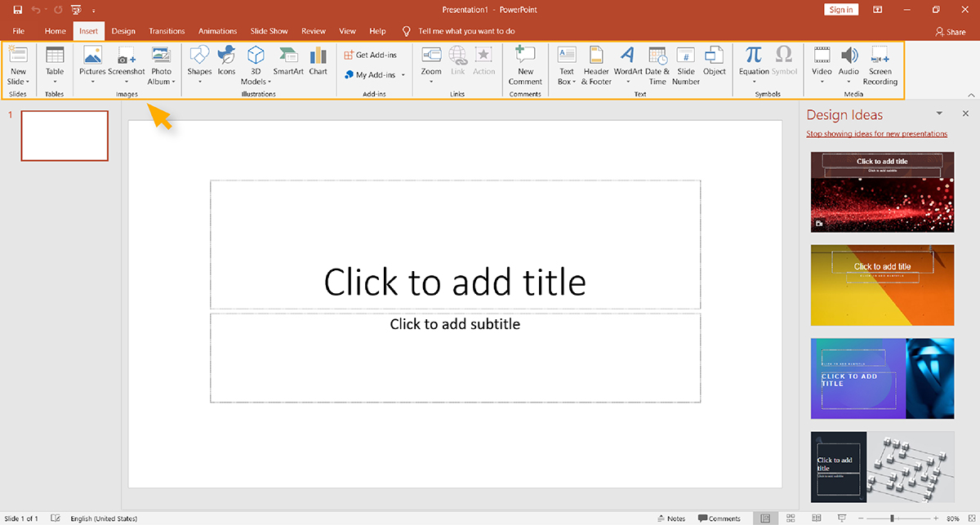980x525 pixels.
Task: Select the orange gradient design idea thumbnail
Action: pyautogui.click(x=882, y=285)
